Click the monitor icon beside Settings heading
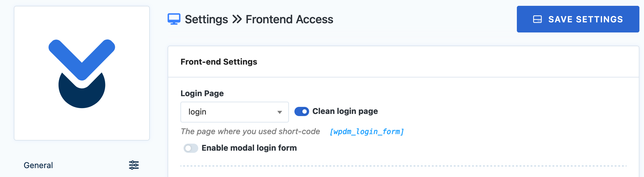This screenshot has height=177, width=644. pyautogui.click(x=174, y=19)
